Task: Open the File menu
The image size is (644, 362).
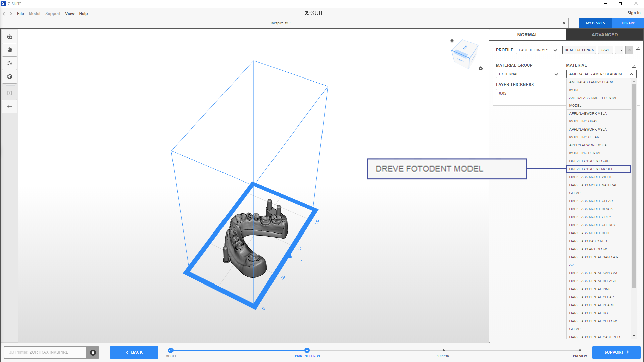Action: tap(20, 14)
